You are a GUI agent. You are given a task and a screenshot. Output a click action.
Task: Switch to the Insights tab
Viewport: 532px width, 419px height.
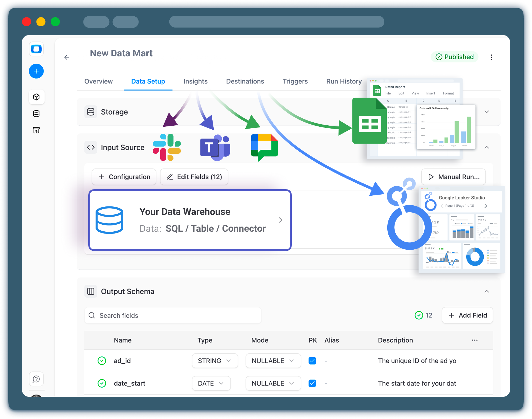click(195, 81)
